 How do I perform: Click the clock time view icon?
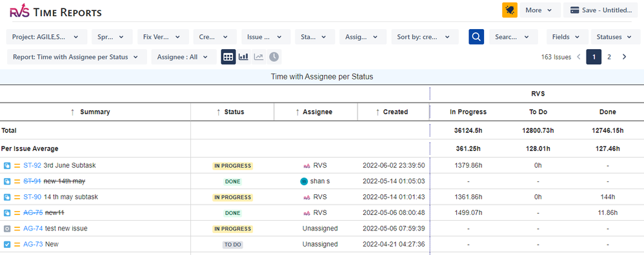click(x=274, y=57)
